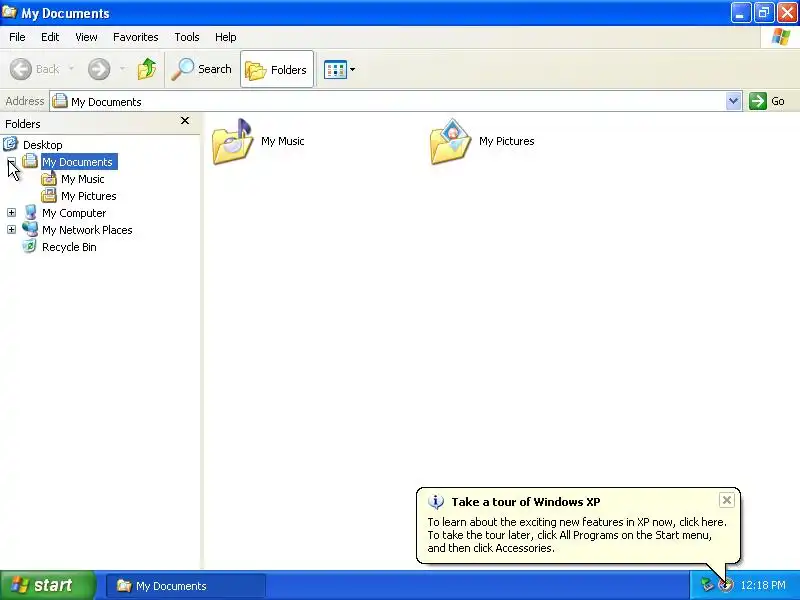Click the My Music folder icon in file pane

(x=233, y=142)
